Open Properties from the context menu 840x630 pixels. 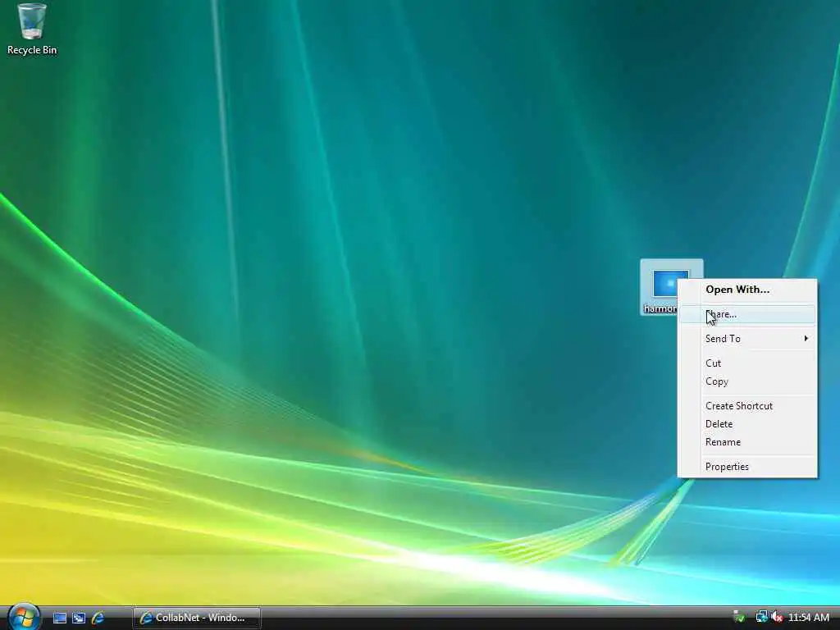[748, 467]
